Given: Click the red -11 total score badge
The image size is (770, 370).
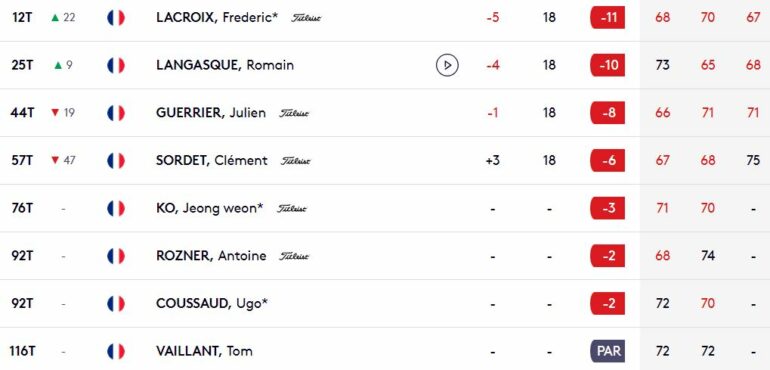Looking at the screenshot, I should click(x=607, y=18).
